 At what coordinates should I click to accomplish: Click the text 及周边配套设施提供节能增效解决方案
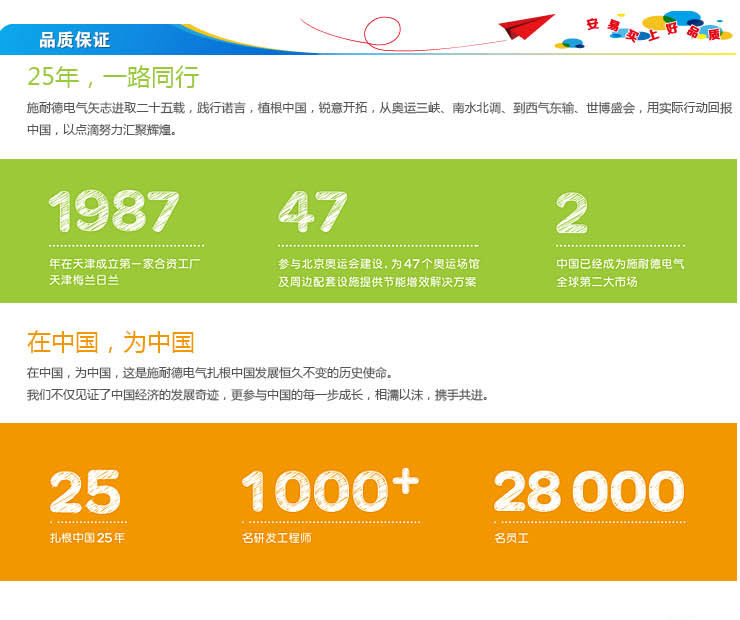pyautogui.click(x=377, y=282)
